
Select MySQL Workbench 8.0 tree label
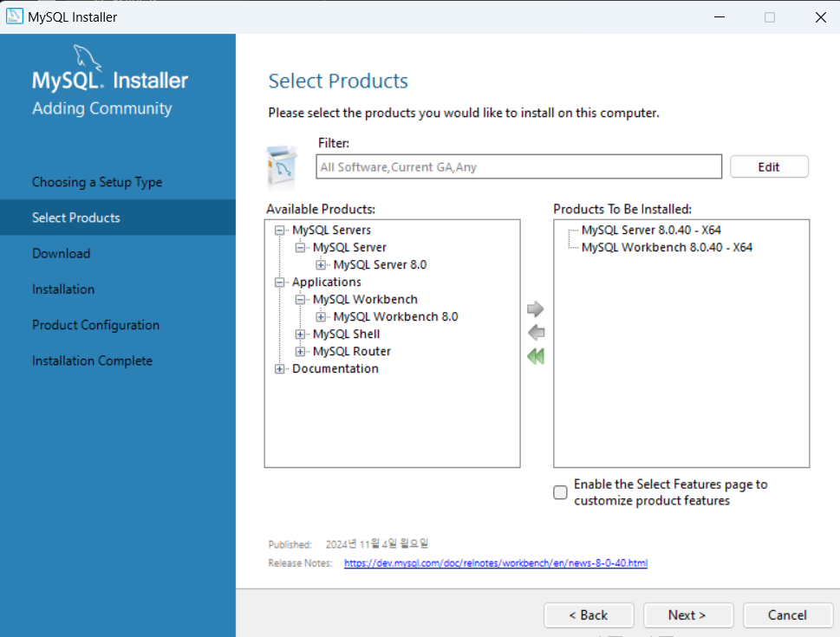396,316
